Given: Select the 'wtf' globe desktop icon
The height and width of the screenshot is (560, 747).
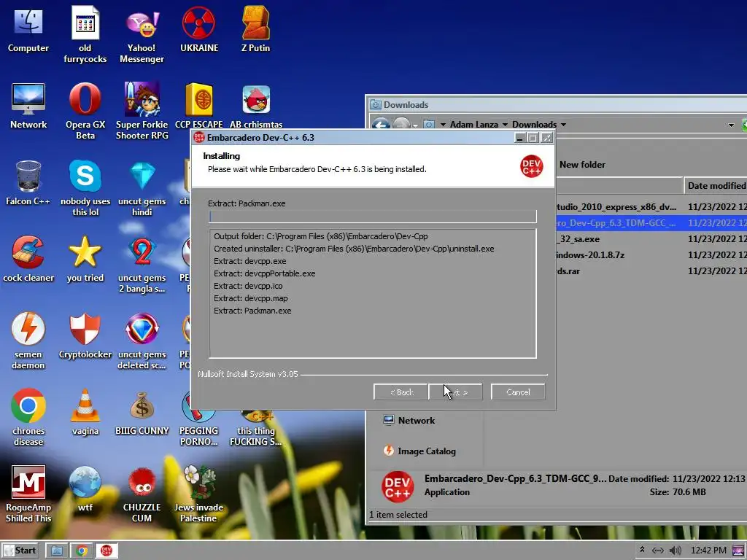Looking at the screenshot, I should click(x=85, y=489).
